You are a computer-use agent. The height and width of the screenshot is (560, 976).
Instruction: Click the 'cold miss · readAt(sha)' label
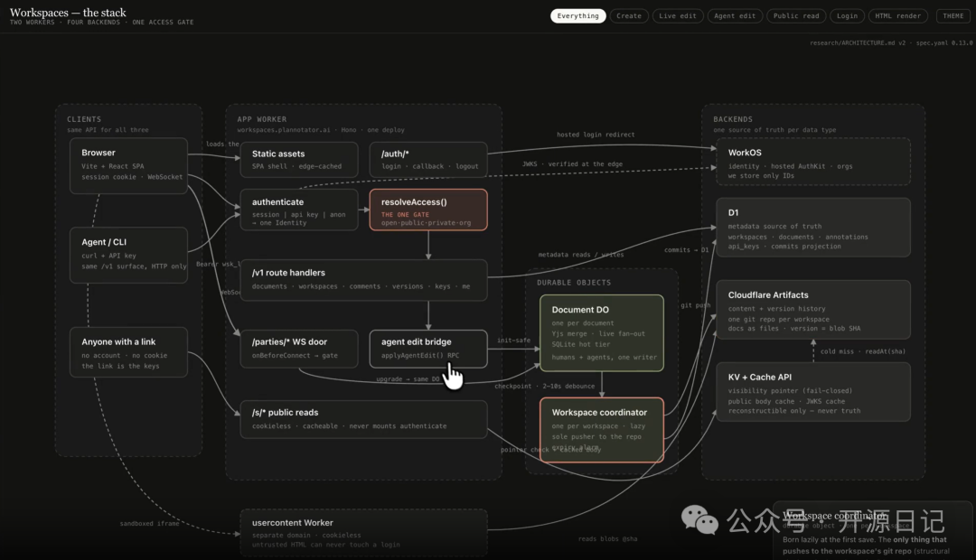click(863, 351)
